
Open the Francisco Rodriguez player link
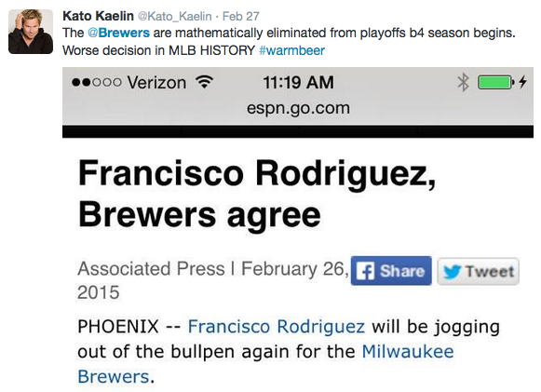click(276, 326)
